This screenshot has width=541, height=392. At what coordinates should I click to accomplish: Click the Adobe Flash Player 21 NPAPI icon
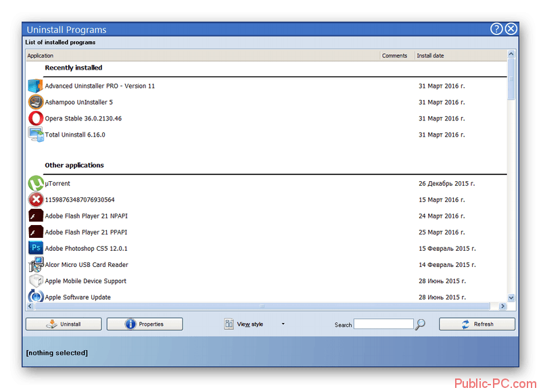click(36, 216)
